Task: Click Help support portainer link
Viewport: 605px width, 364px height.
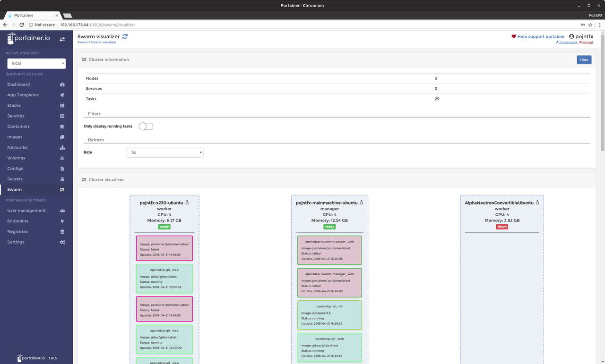Action: [x=538, y=36]
